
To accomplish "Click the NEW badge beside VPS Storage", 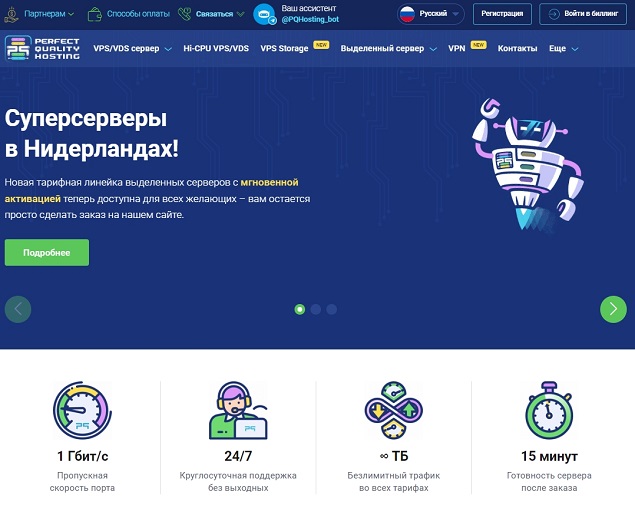I will [x=322, y=45].
